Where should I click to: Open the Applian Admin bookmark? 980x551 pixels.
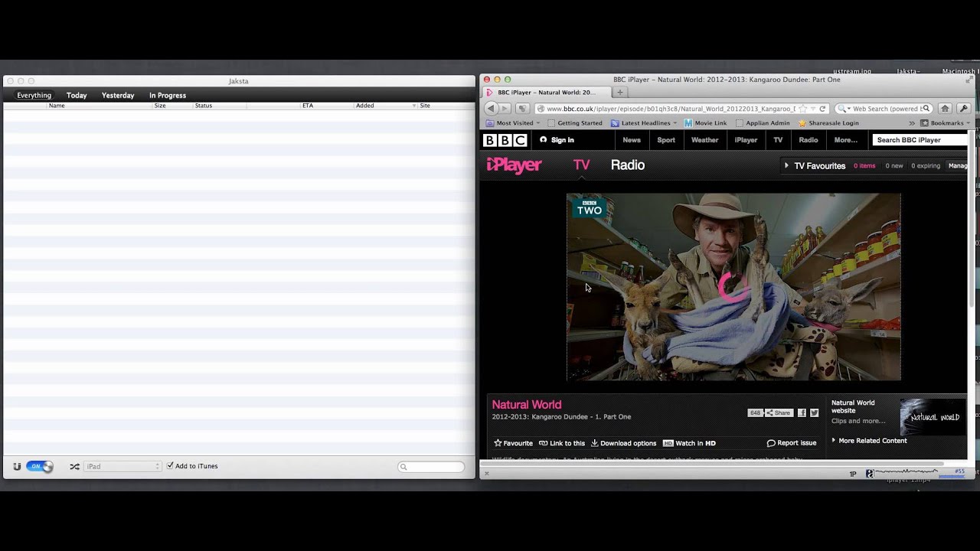(763, 123)
